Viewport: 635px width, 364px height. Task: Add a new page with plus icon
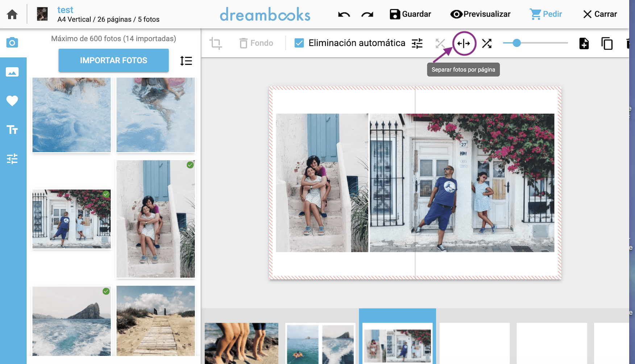coord(584,43)
